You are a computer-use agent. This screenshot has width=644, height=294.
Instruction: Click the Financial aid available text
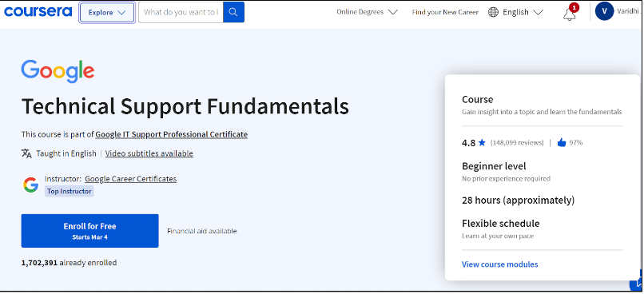201,231
